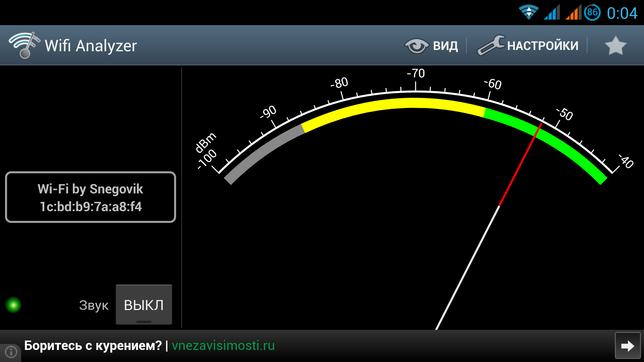Click the ad info icon
The height and width of the screenshot is (362, 644).
[11, 352]
